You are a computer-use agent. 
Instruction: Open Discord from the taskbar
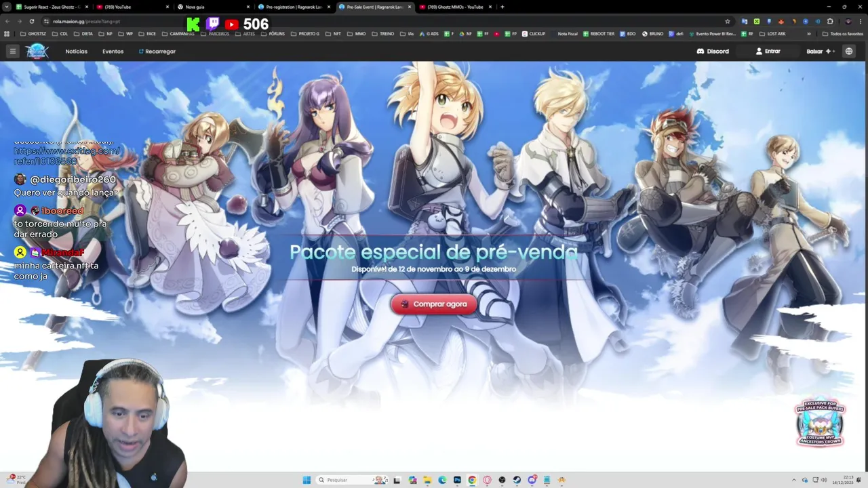[x=532, y=480]
